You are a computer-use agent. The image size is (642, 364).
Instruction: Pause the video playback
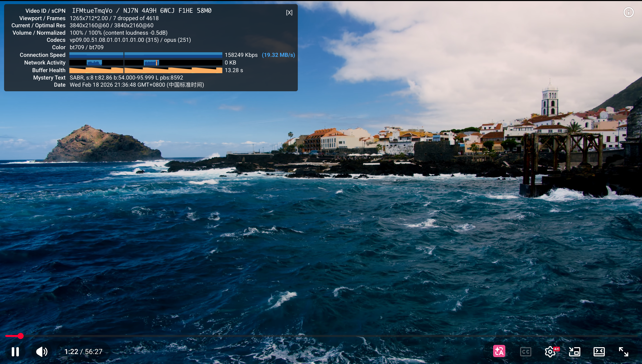(x=15, y=352)
